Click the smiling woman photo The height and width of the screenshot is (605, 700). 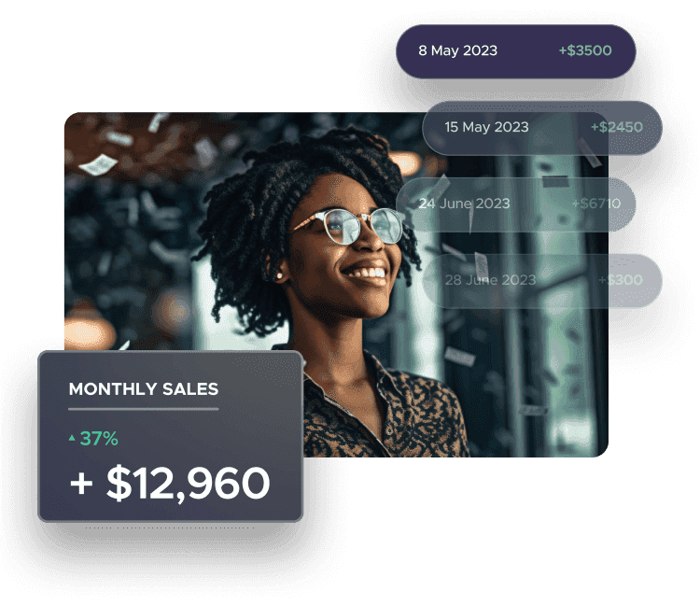336,285
